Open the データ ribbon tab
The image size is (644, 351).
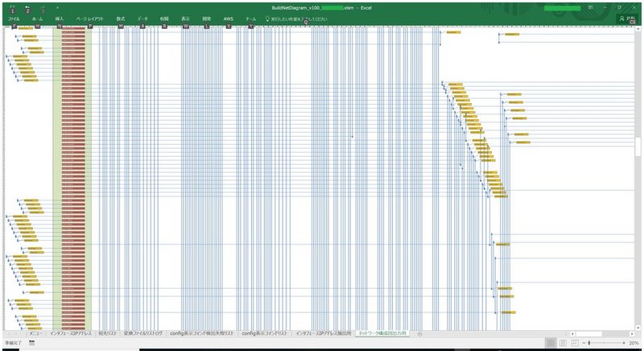142,19
